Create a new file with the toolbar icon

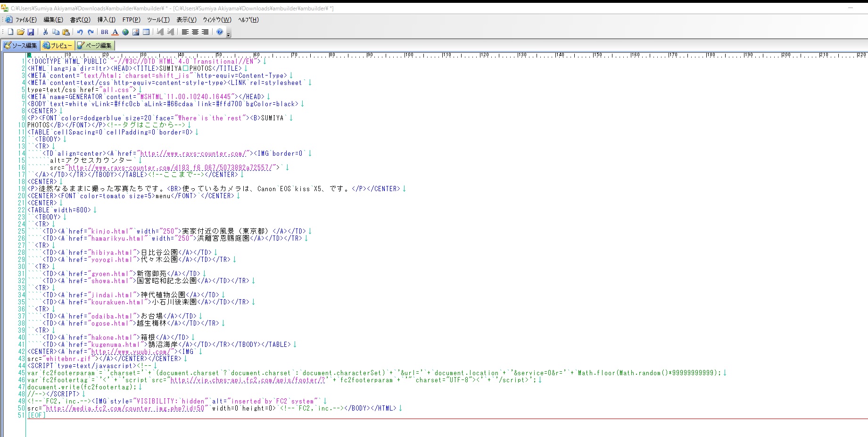coord(10,32)
